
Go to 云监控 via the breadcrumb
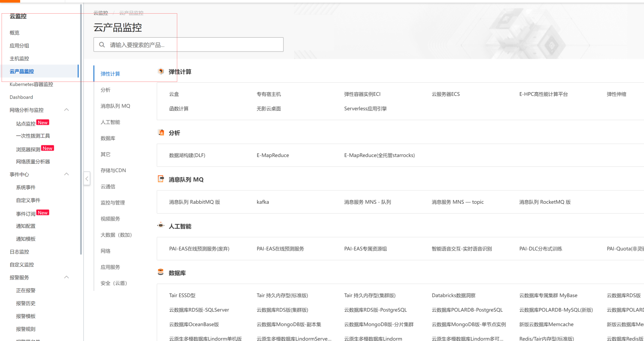point(101,13)
